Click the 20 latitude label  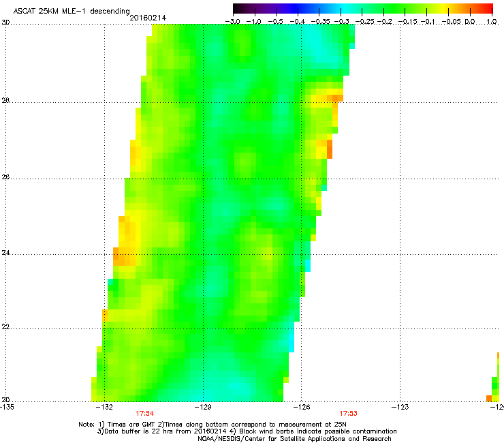click(x=5, y=400)
